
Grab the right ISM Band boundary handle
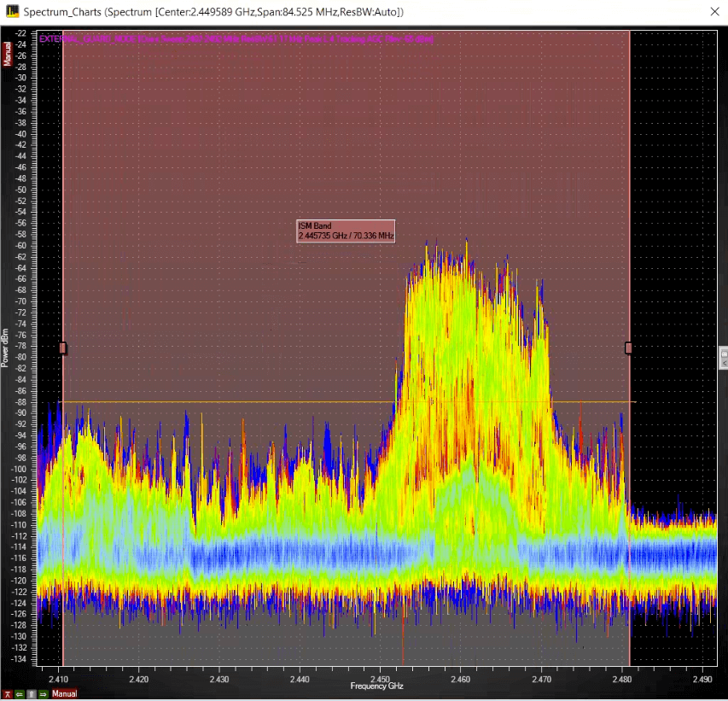pyautogui.click(x=629, y=348)
